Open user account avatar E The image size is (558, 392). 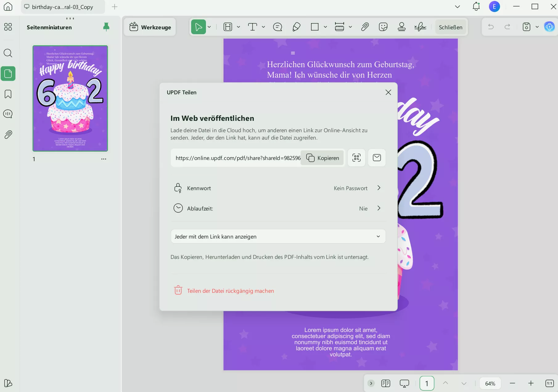click(494, 6)
